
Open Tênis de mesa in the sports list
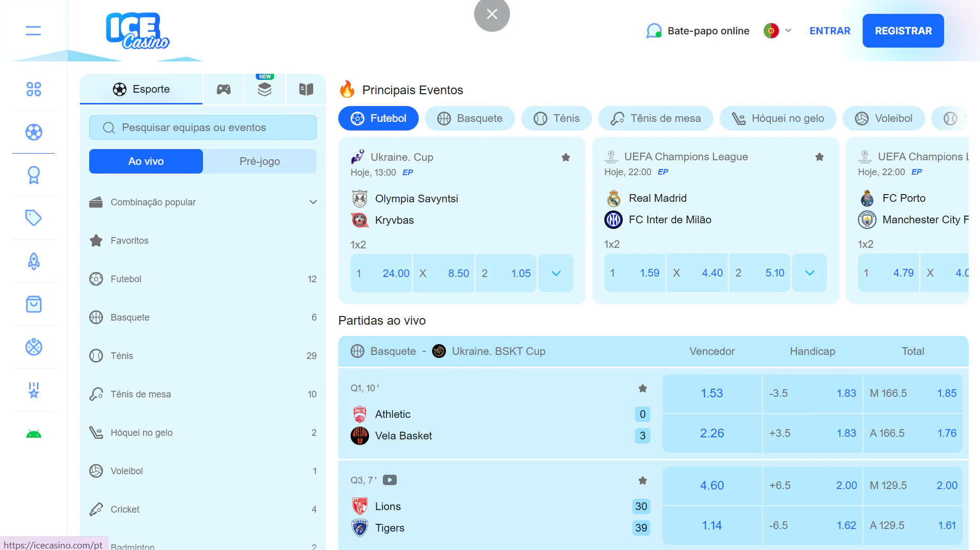[x=203, y=394]
